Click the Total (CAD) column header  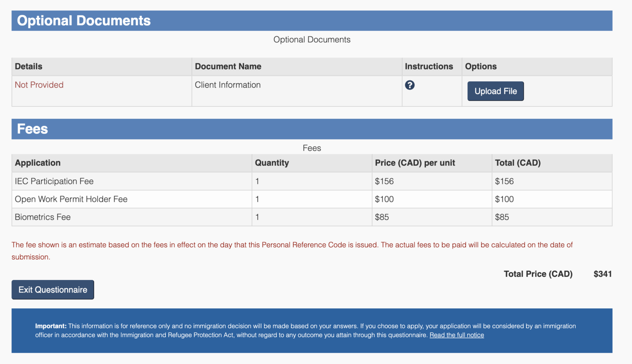click(517, 163)
